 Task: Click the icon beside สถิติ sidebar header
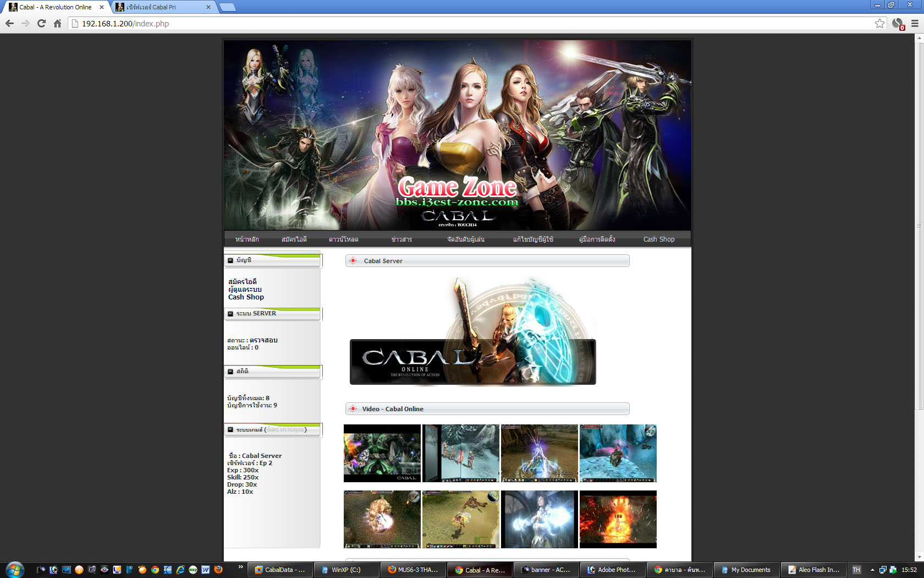point(230,372)
